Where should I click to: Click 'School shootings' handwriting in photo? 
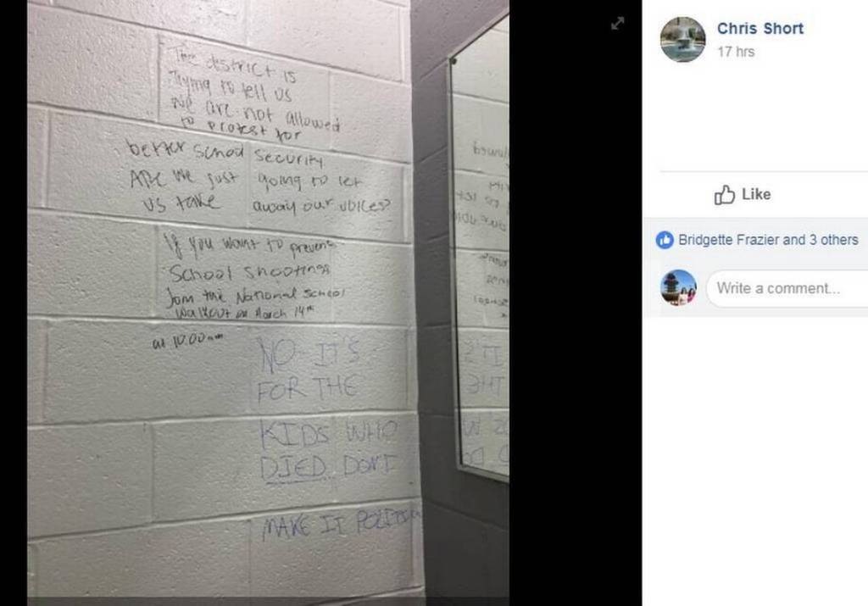click(249, 271)
